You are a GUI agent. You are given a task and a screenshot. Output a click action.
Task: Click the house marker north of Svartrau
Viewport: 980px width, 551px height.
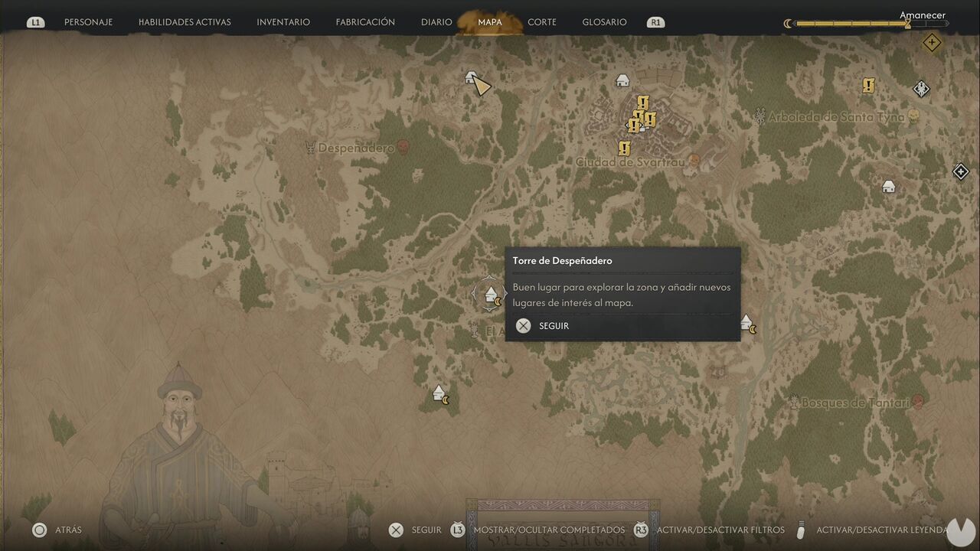(x=622, y=80)
